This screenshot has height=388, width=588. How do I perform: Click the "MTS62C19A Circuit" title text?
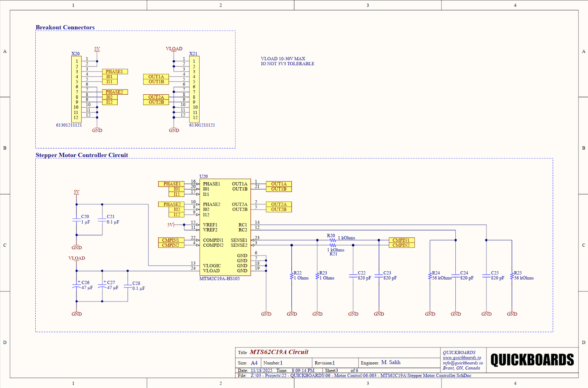point(279,352)
